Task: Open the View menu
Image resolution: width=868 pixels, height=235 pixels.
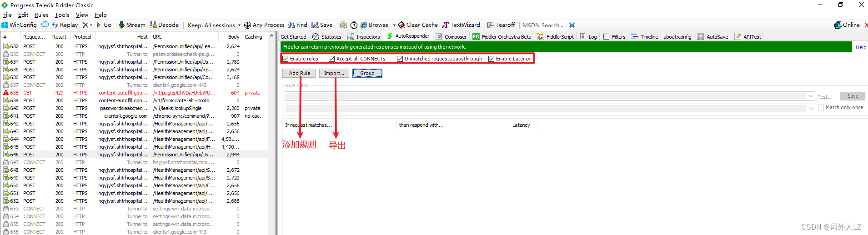Action: [x=82, y=15]
